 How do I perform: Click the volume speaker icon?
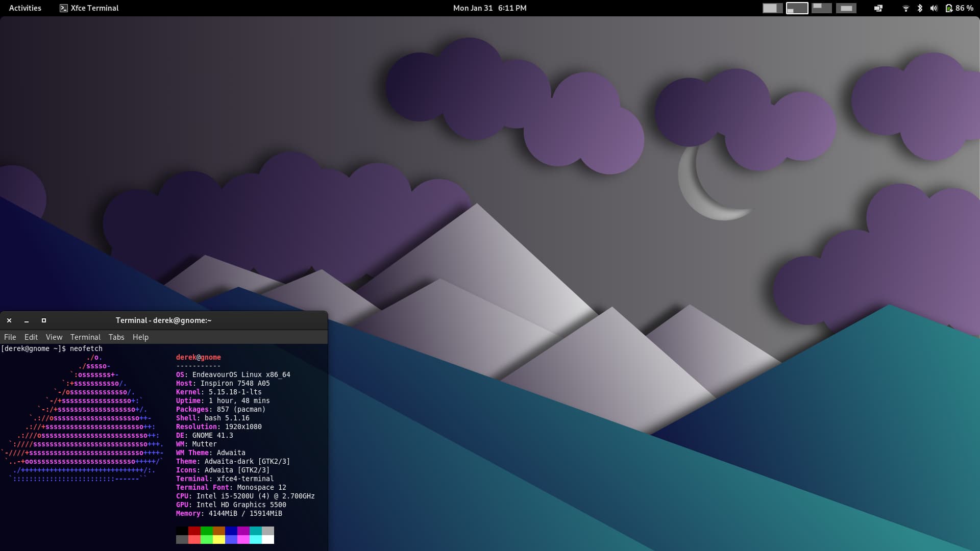934,8
